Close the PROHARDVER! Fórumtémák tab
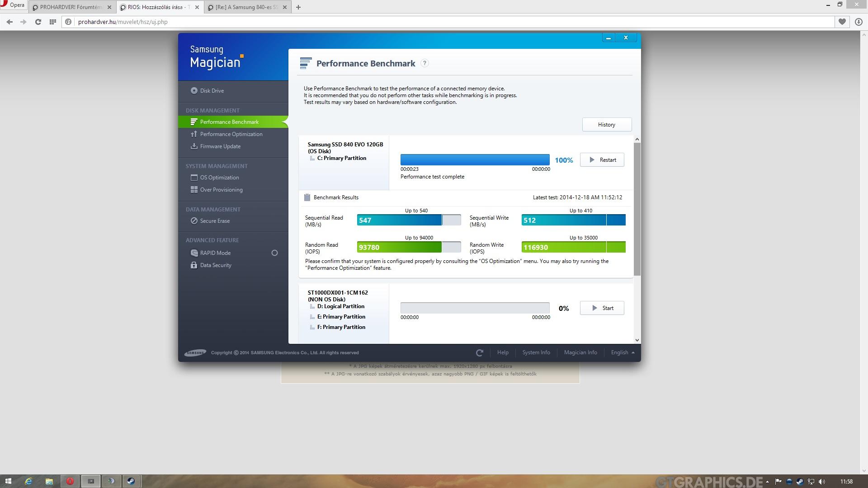 point(109,7)
